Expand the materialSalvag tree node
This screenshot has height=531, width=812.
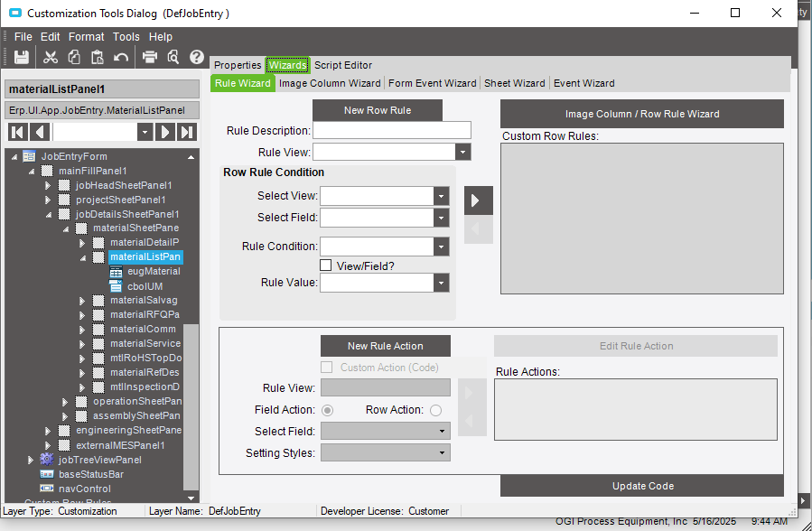tap(82, 300)
